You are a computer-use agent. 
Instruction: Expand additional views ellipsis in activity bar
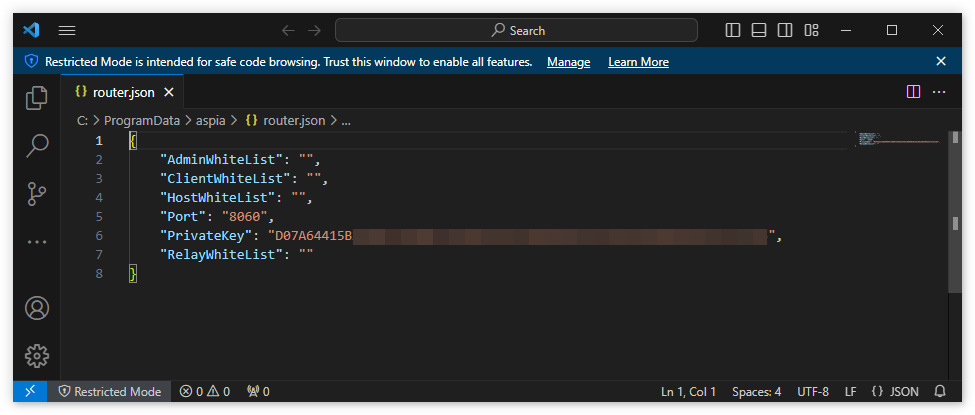coord(37,241)
